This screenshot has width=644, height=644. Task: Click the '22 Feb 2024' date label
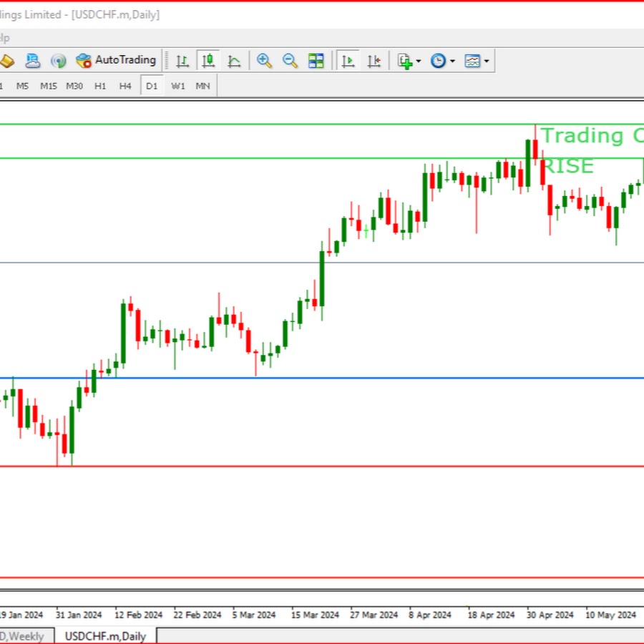pos(197,615)
